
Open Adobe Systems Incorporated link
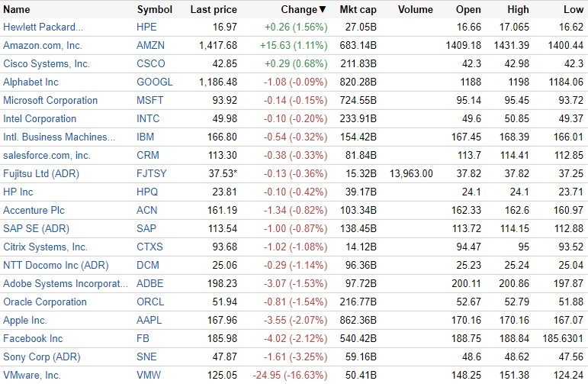pyautogui.click(x=66, y=283)
